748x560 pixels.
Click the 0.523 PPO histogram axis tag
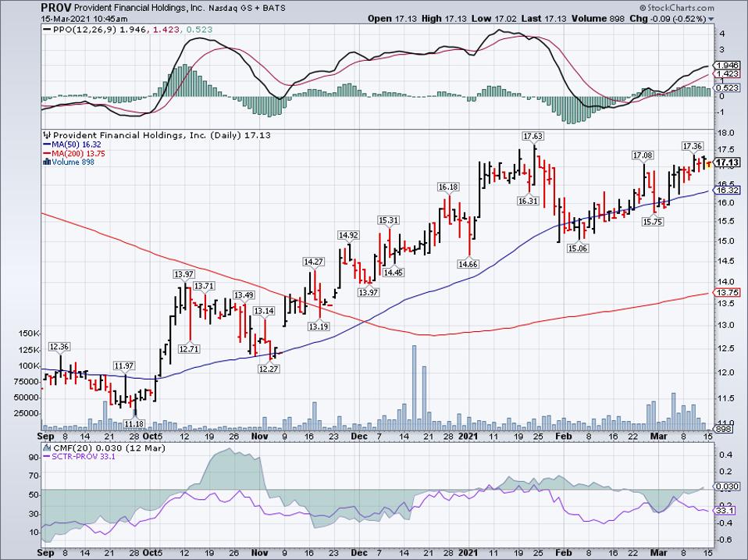click(x=727, y=87)
